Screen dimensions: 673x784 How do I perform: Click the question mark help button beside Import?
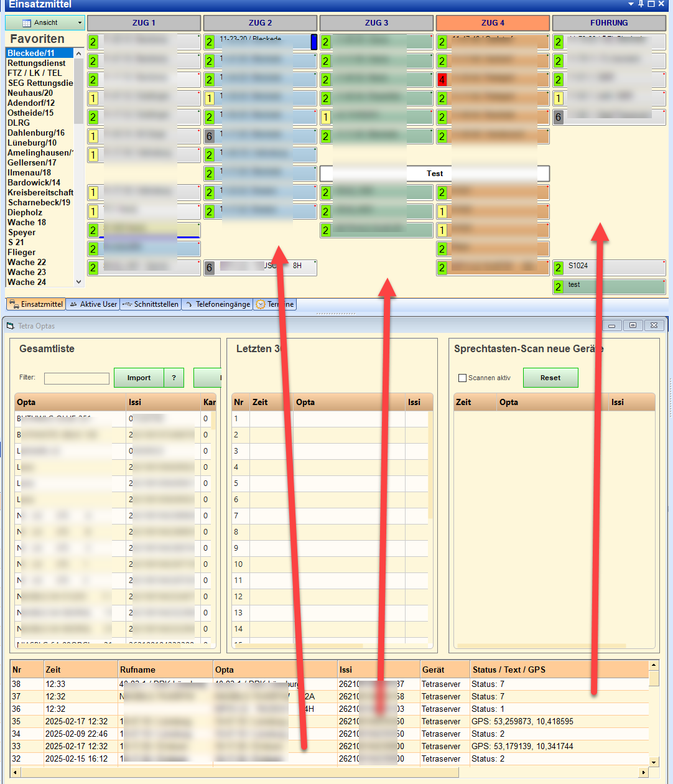[174, 378]
